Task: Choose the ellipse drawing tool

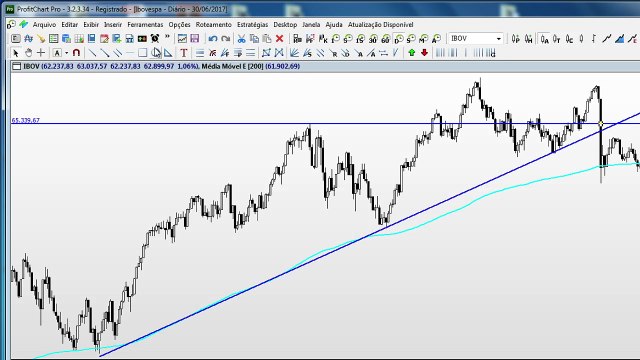Action: click(x=155, y=53)
